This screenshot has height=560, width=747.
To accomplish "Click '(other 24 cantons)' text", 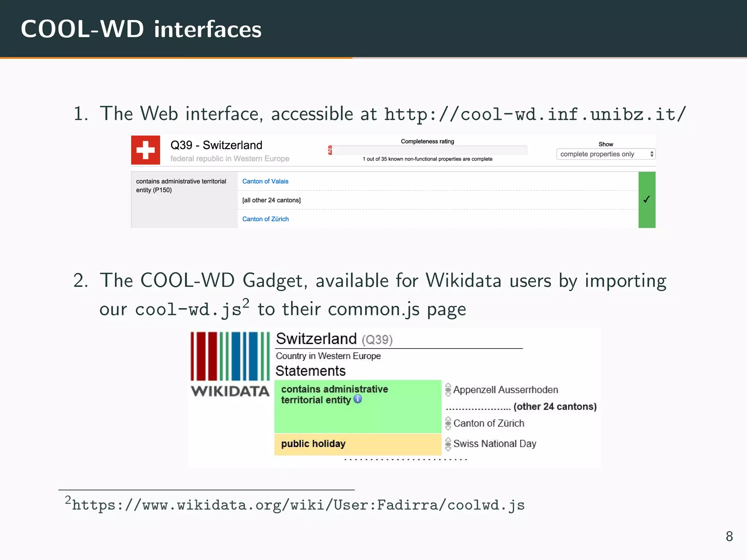I will tap(555, 407).
